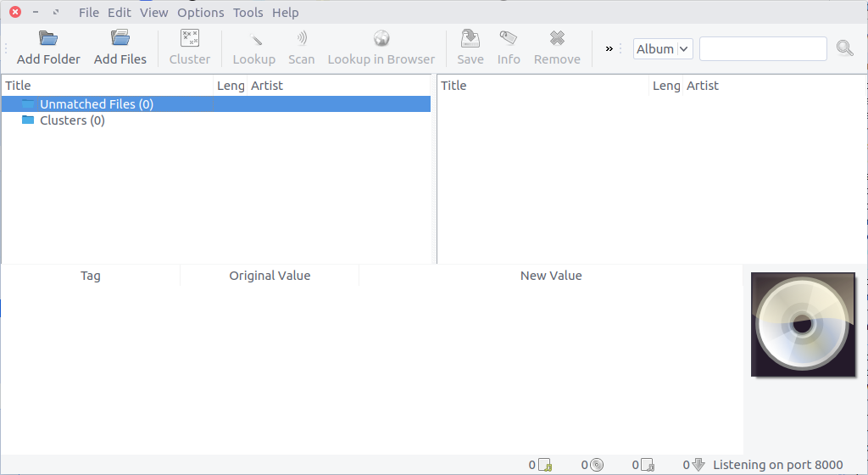This screenshot has height=475, width=868.
Task: Click the search magnifying glass icon
Action: pyautogui.click(x=844, y=48)
